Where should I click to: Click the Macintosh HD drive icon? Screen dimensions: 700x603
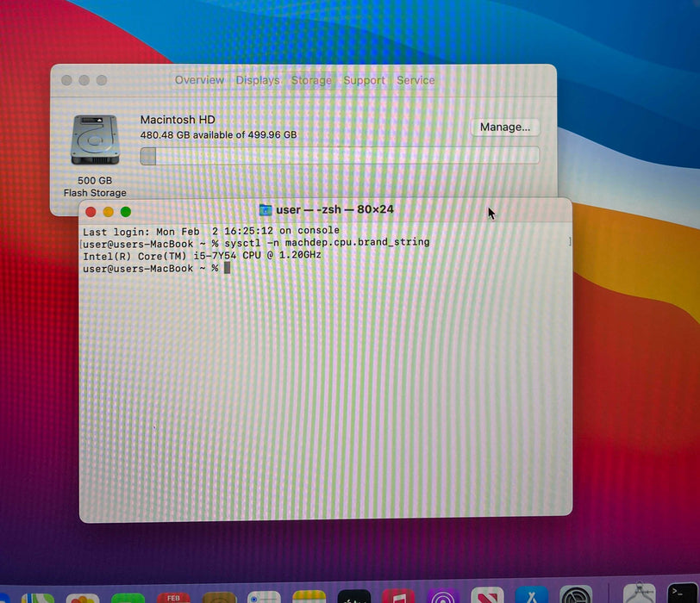(95, 140)
